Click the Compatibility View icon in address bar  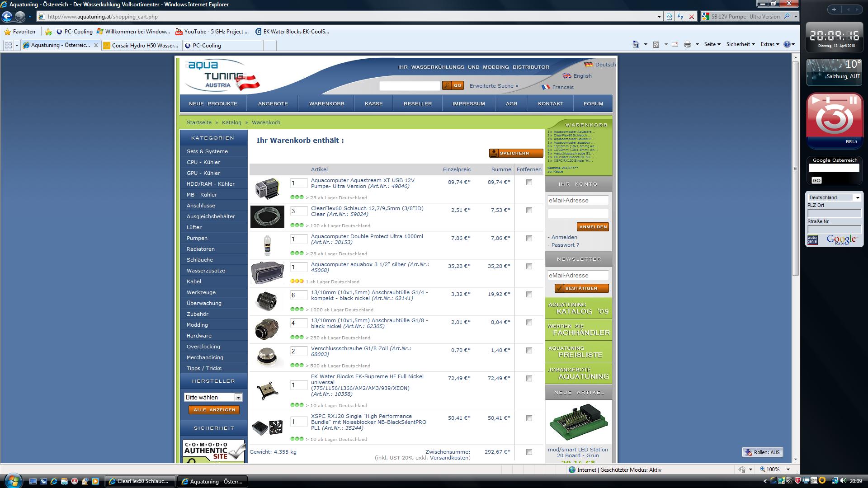pos(670,17)
